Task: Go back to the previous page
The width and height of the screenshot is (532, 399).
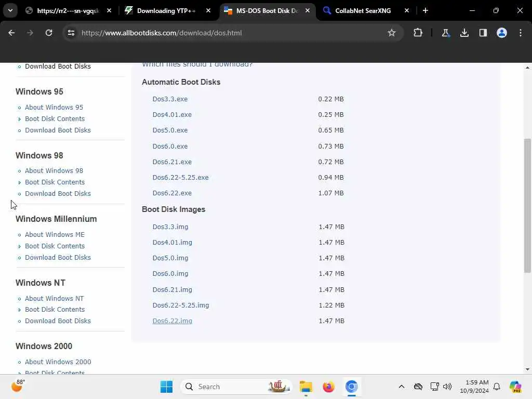Action: point(11,33)
